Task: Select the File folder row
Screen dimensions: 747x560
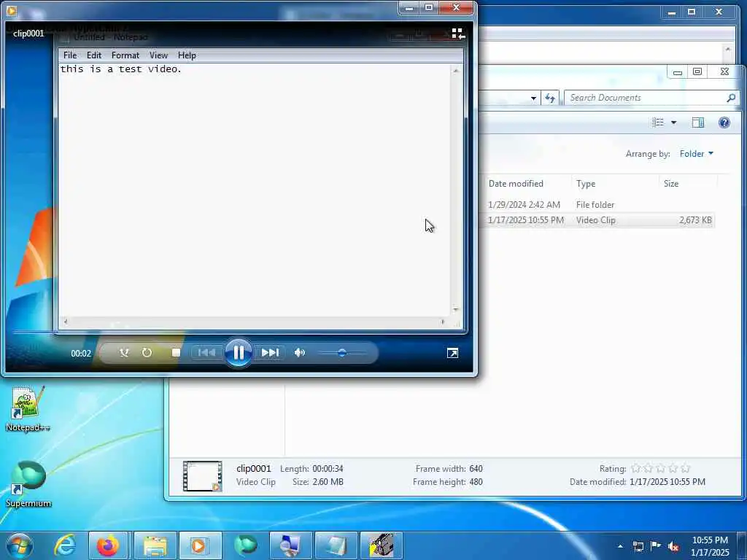Action: (595, 205)
